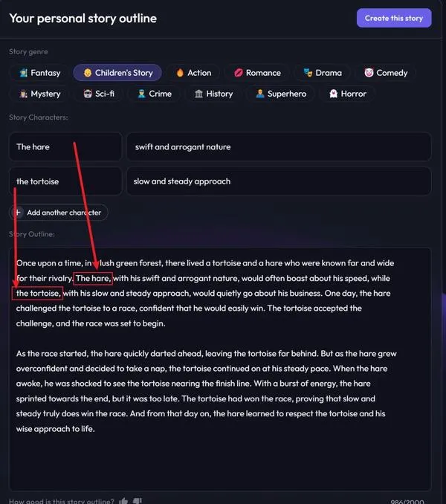Pick the Superhero genre option

tap(280, 94)
